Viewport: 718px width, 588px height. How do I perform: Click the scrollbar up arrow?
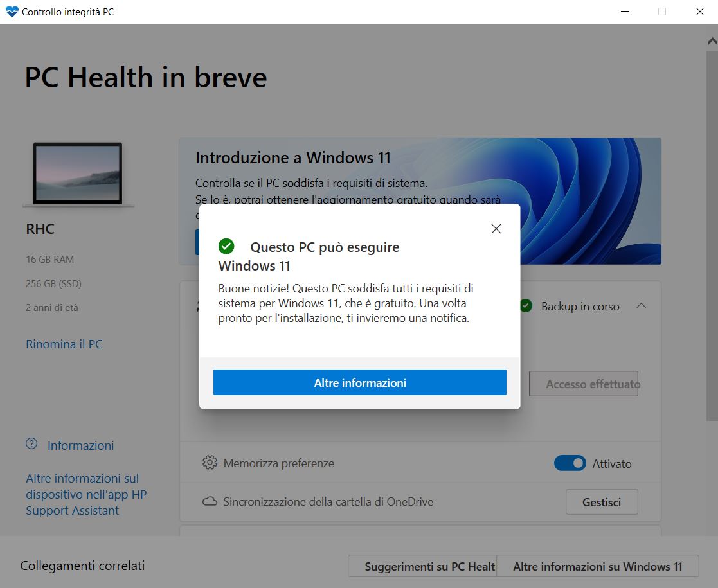coord(712,40)
